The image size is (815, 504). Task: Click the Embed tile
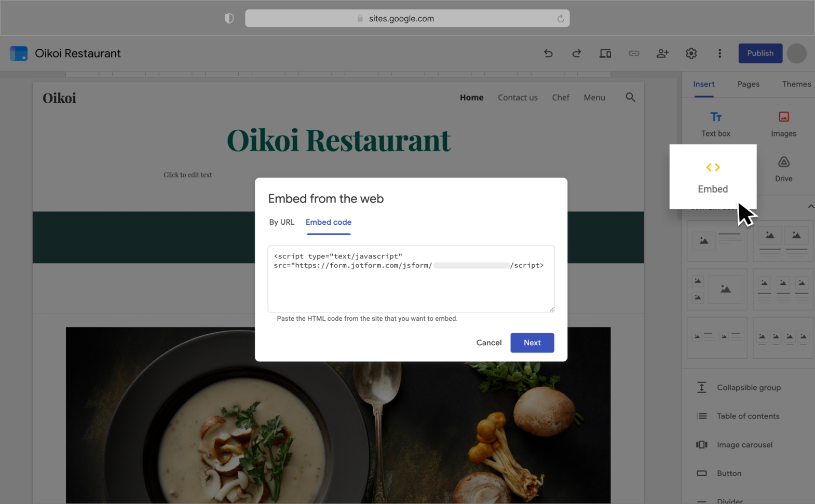713,177
